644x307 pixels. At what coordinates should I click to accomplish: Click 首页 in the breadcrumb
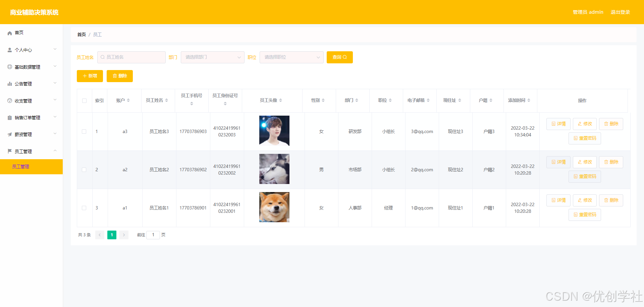[x=82, y=35]
